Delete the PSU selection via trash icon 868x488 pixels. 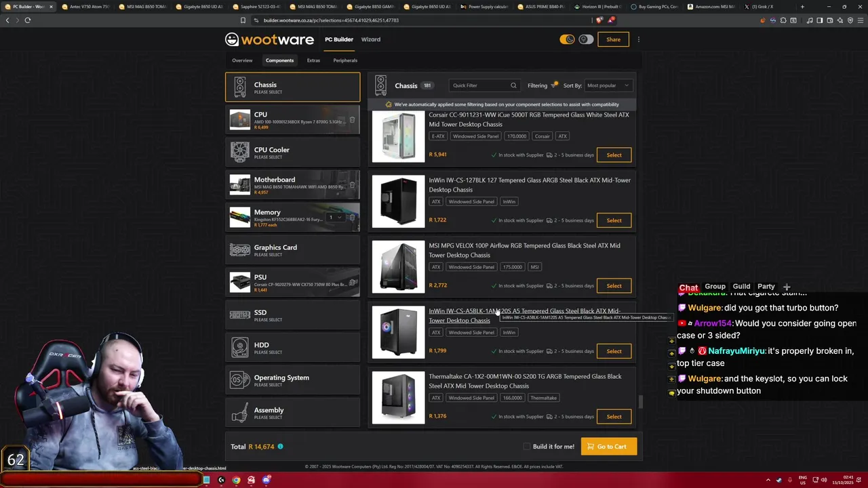pyautogui.click(x=352, y=283)
